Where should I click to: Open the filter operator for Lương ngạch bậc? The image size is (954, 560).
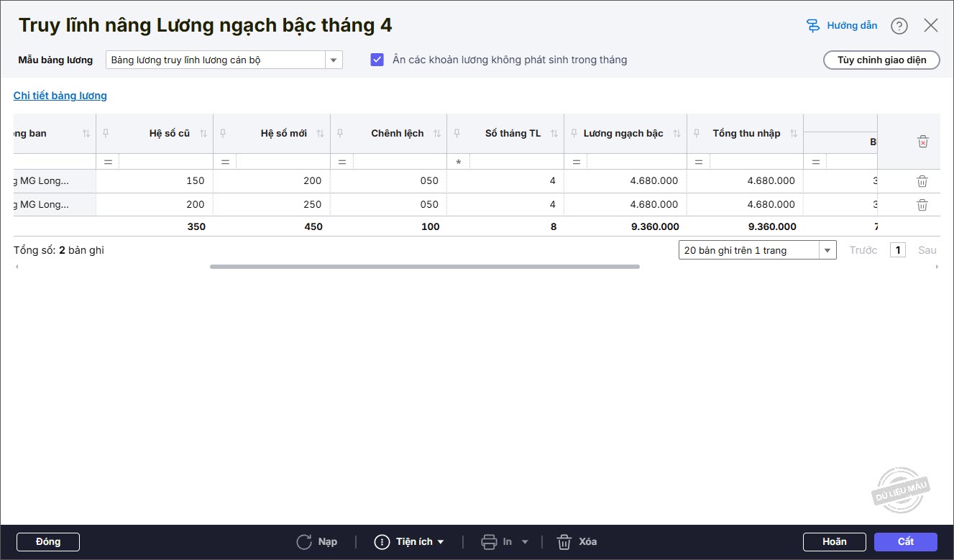pos(576,162)
